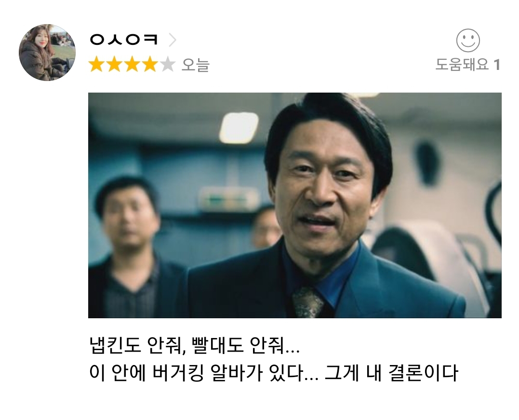
Task: Open the attached review photo
Action: tap(294, 205)
